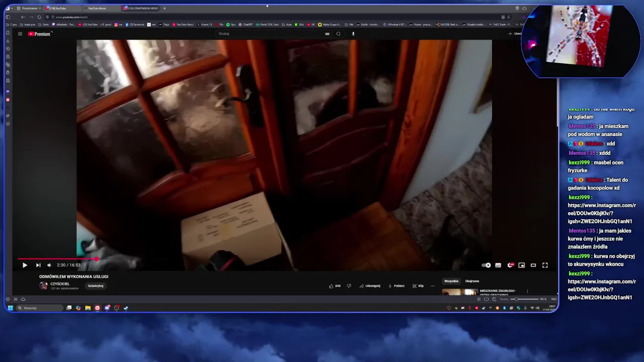Open the CZYŚCICIEL channel name link
Viewport: 644px width, 362px height.
[x=60, y=284]
